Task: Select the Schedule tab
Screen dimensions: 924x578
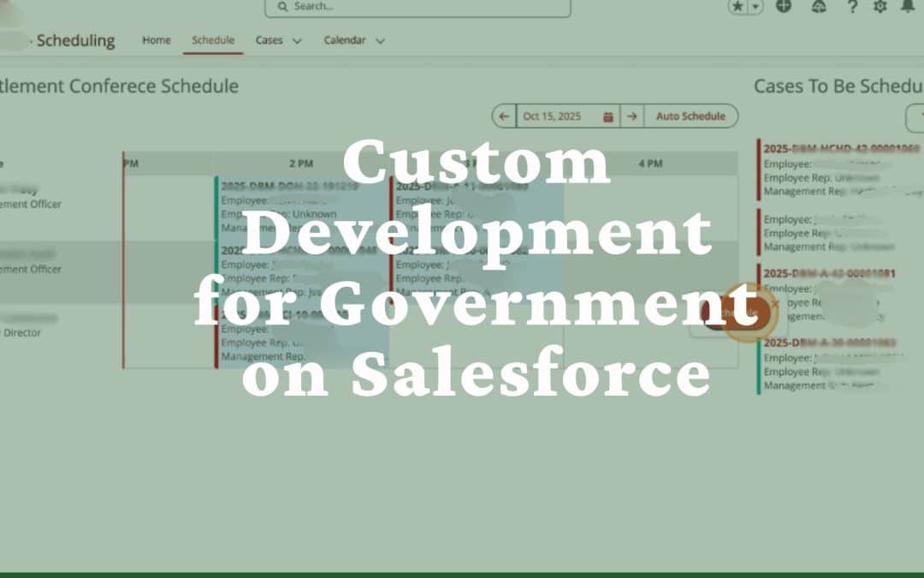Action: 212,39
